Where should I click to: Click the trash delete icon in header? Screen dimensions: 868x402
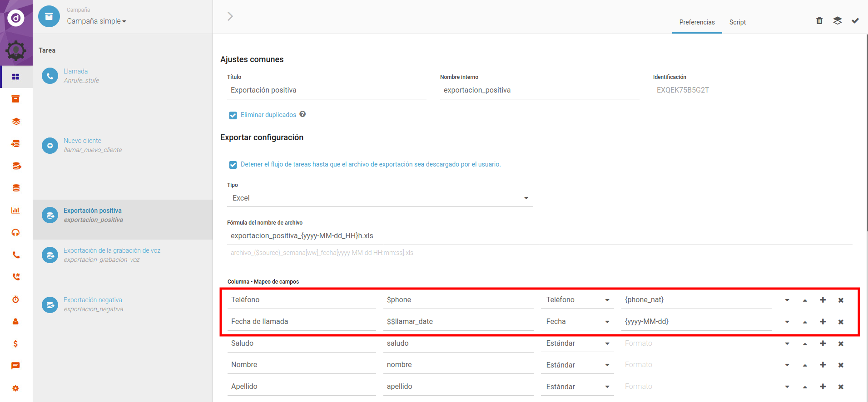click(x=819, y=21)
